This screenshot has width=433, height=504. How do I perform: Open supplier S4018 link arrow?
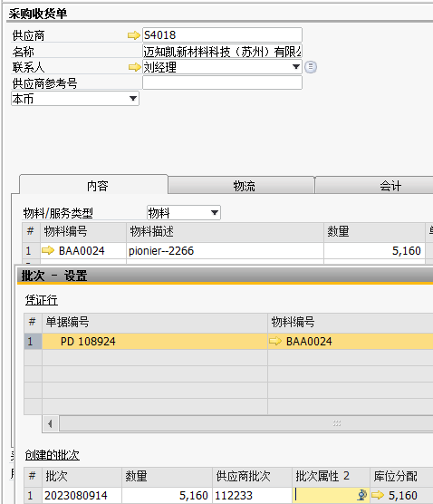point(134,35)
